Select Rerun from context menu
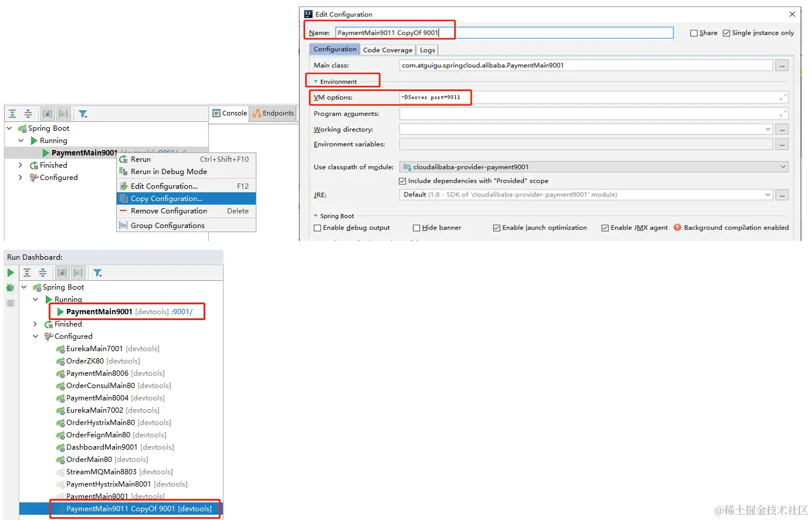This screenshot has height=520, width=812. coord(186,159)
